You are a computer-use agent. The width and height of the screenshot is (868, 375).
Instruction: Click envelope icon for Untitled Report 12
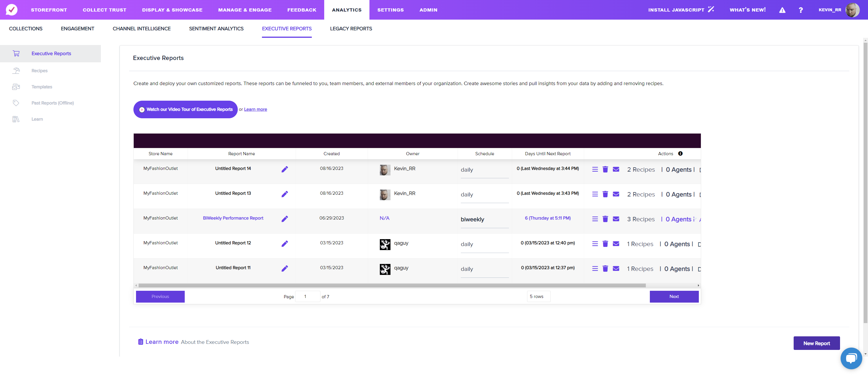tap(616, 244)
